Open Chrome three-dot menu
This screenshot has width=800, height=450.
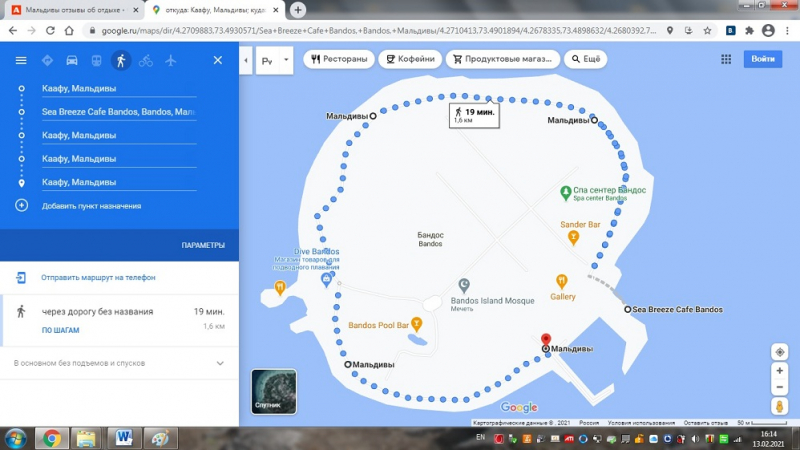pyautogui.click(x=787, y=31)
